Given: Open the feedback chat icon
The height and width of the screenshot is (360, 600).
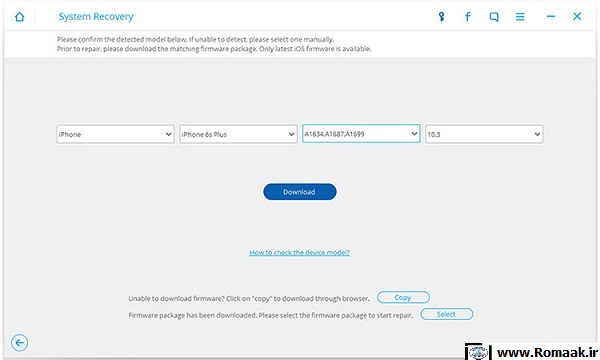Looking at the screenshot, I should click(x=494, y=17).
